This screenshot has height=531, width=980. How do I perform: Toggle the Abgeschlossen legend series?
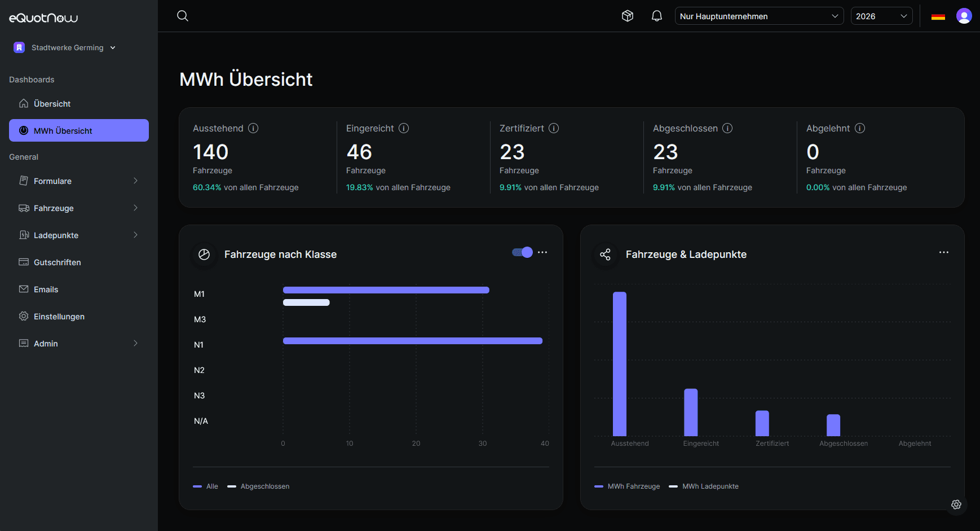[258, 486]
